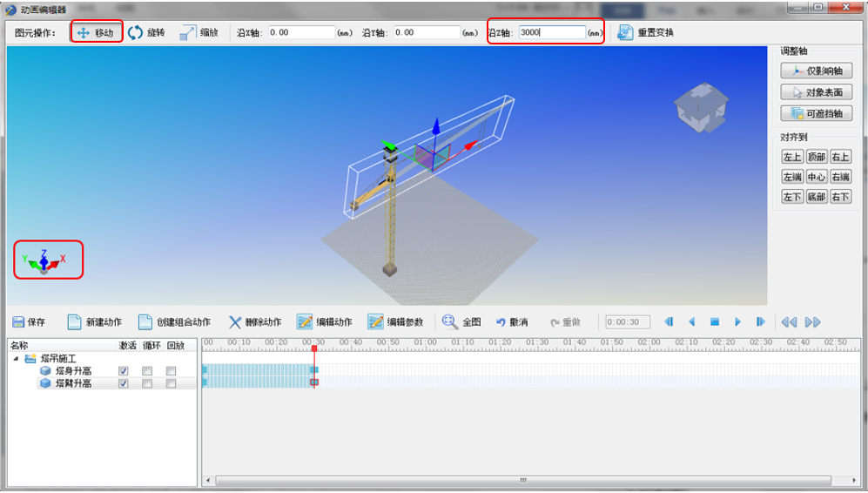Click 新建动作 new action
This screenshot has height=493, width=868.
pyautogui.click(x=94, y=322)
